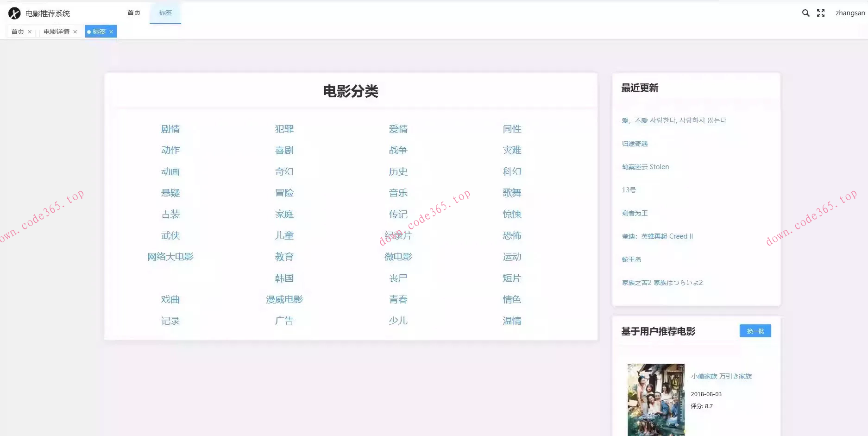Browse the 历史 category

[398, 171]
